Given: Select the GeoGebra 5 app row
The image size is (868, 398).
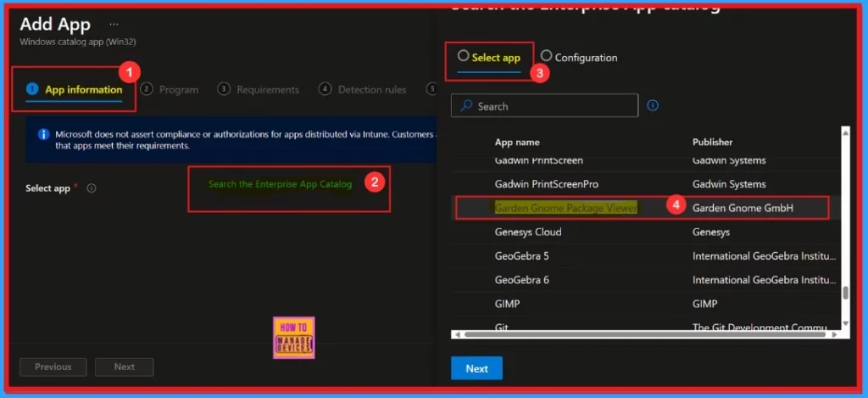Looking at the screenshot, I should click(646, 256).
